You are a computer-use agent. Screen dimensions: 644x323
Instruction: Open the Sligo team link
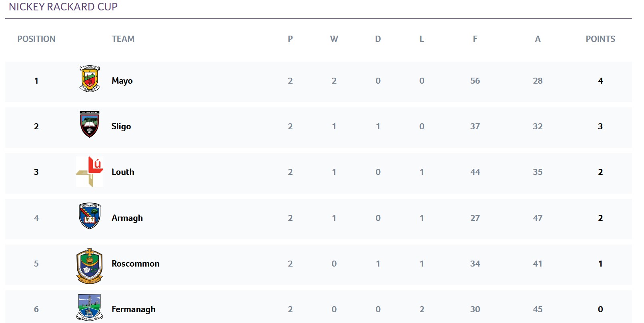point(121,126)
